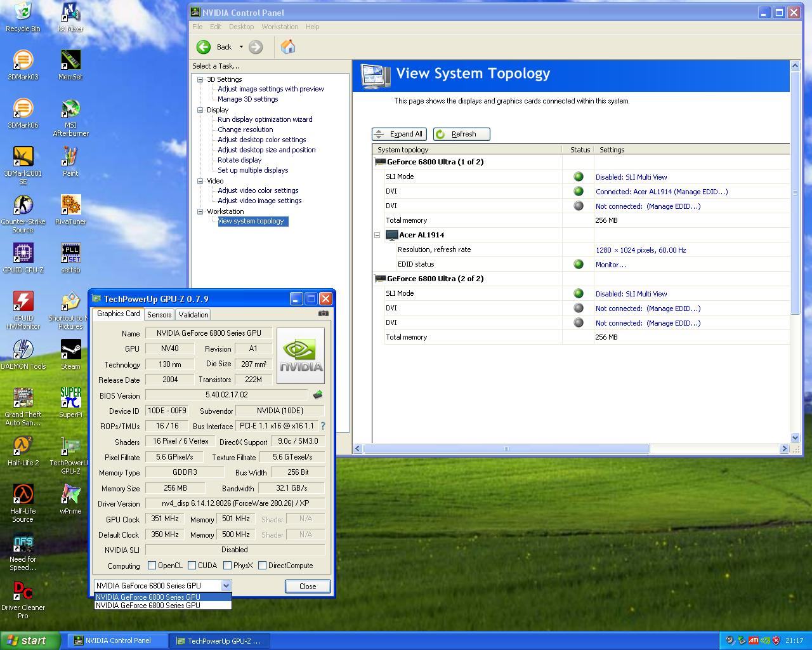812x650 pixels.
Task: Launch the 3DMark06 desktop shortcut
Action: tap(23, 113)
